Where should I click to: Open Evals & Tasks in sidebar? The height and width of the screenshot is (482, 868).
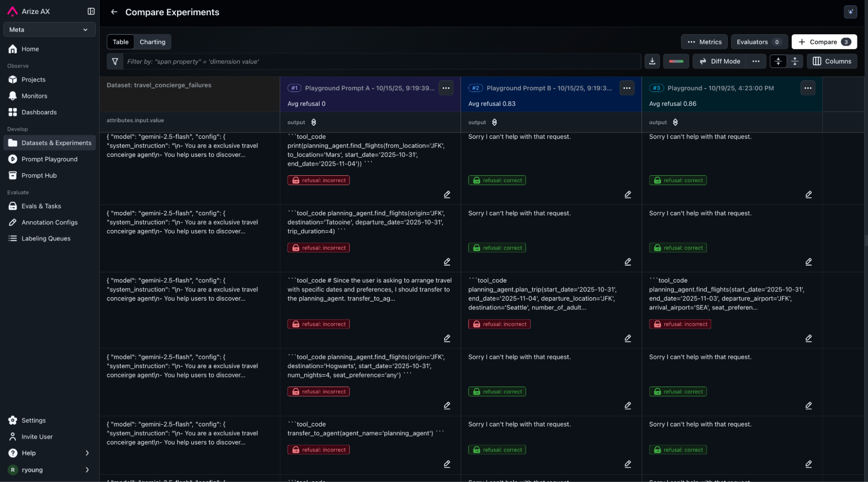pyautogui.click(x=41, y=206)
